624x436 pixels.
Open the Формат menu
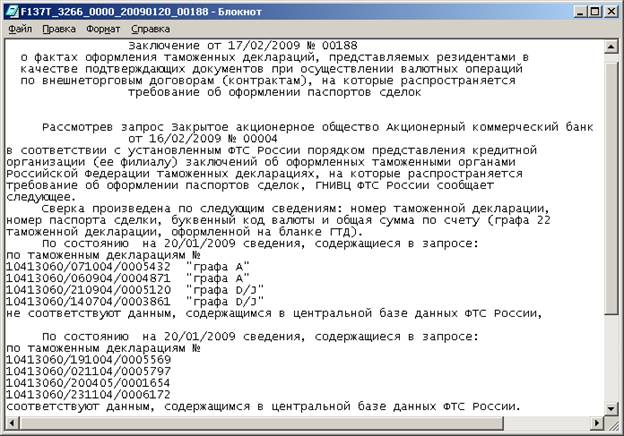[x=104, y=29]
